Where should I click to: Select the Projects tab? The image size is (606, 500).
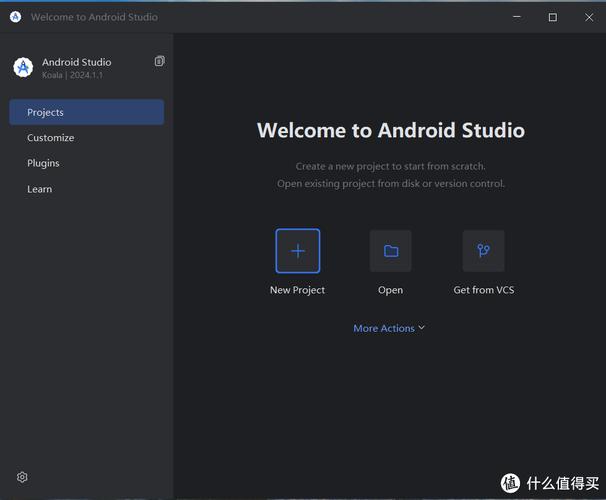(x=87, y=112)
